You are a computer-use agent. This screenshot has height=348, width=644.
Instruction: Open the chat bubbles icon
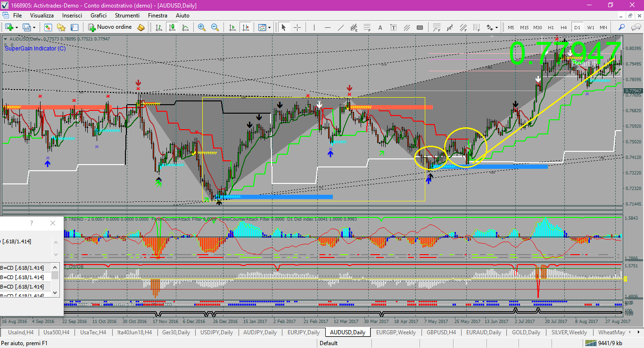[x=636, y=27]
